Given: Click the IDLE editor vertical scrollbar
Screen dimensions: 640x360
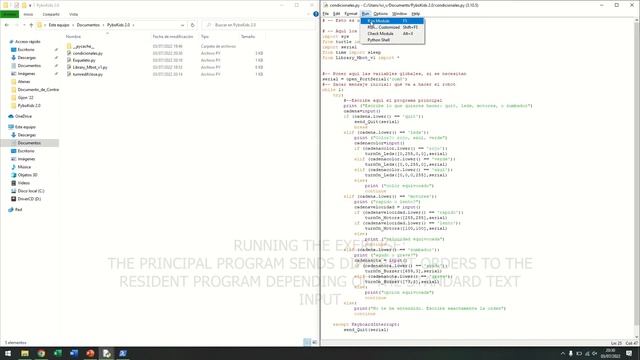Looking at the screenshot, I should tap(637, 178).
